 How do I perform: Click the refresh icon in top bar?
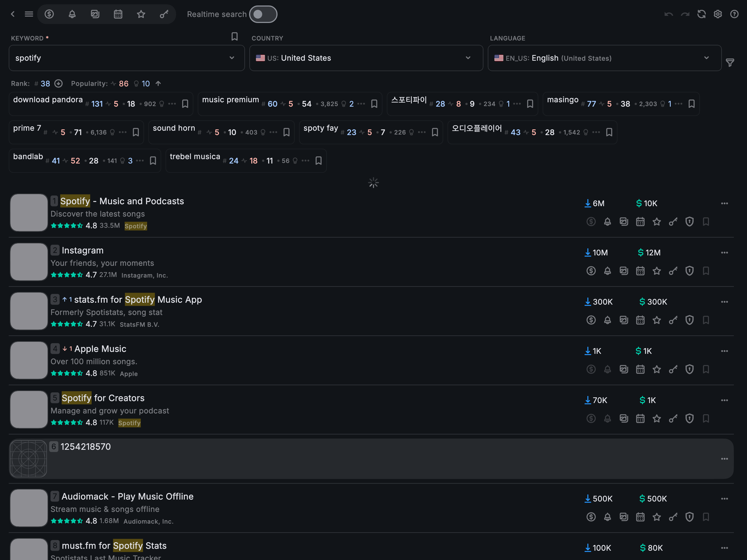point(701,14)
